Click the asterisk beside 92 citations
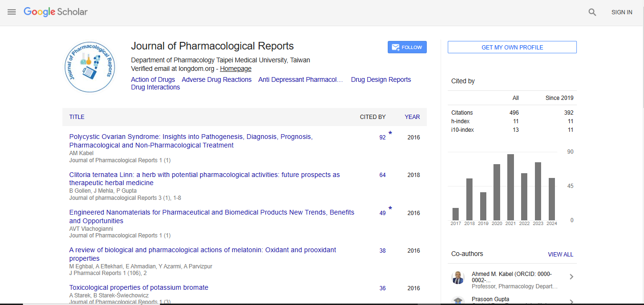644x305 pixels. pos(390,133)
